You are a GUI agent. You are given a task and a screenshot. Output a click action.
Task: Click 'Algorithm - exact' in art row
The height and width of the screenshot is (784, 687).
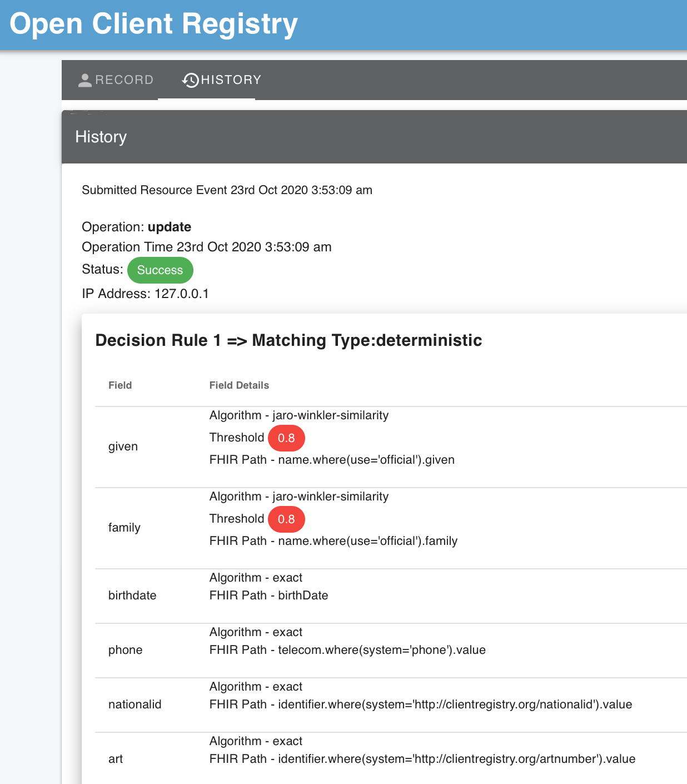256,741
